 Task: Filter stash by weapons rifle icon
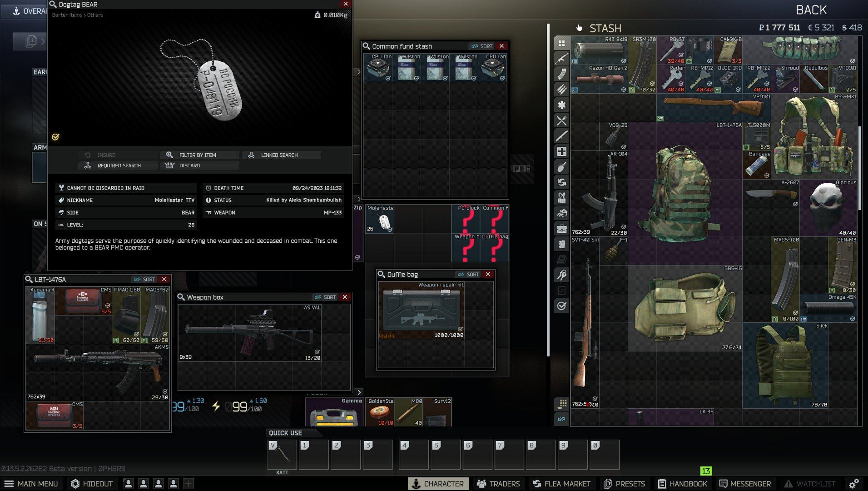(562, 59)
